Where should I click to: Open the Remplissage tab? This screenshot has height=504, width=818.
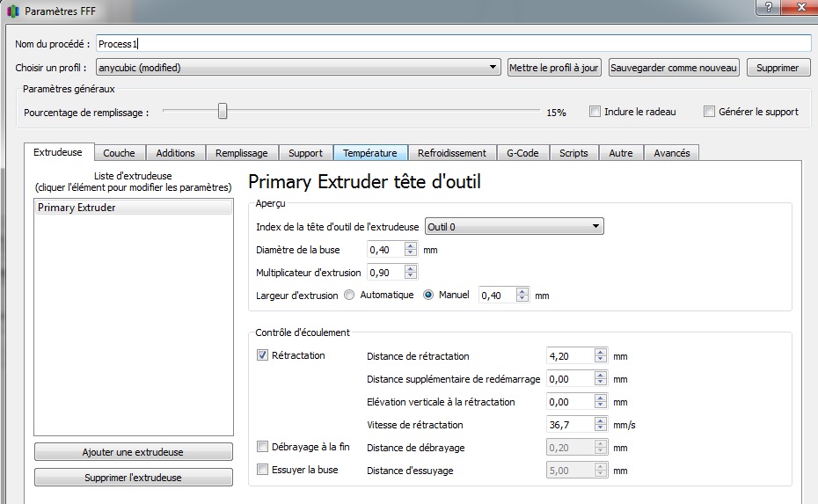pos(242,153)
